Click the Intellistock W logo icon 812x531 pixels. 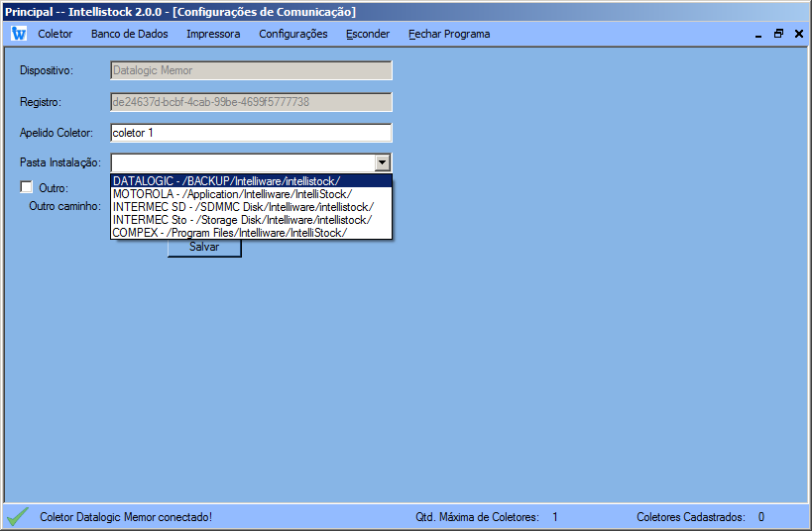coord(19,34)
